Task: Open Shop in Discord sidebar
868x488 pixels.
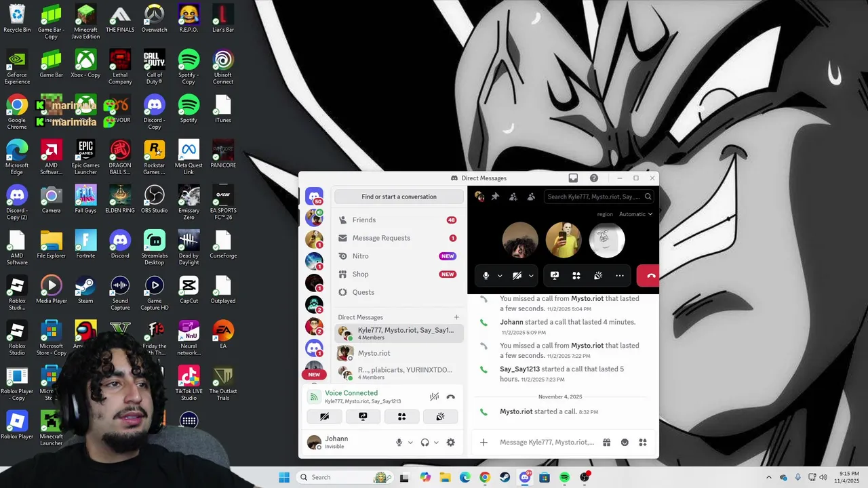Action: pyautogui.click(x=399, y=274)
